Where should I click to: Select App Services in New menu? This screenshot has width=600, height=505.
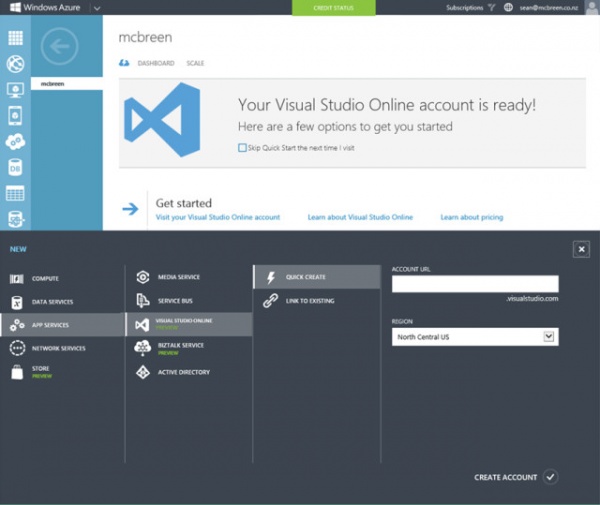click(x=62, y=325)
